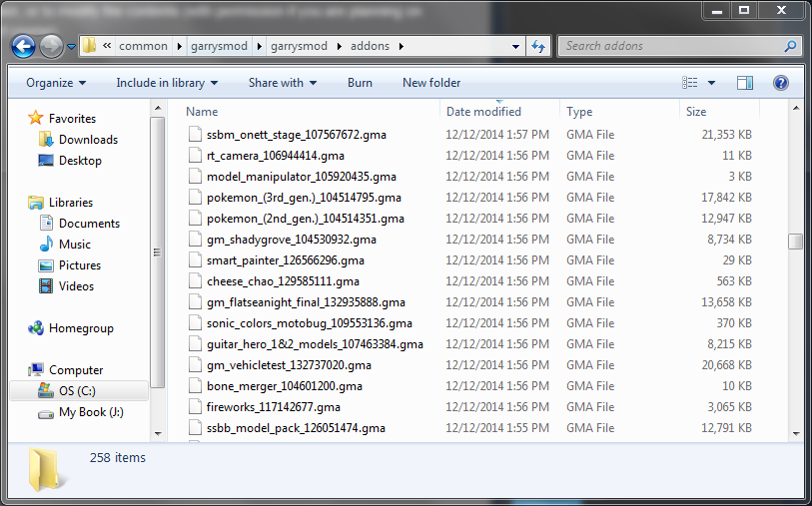
Task: Select 'addons' breadcrumb segment
Action: click(370, 46)
